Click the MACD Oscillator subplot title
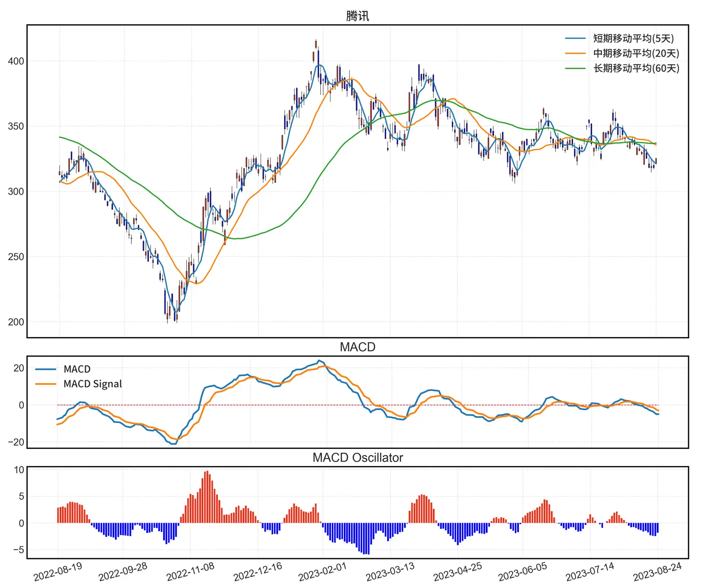The image size is (706, 588). click(x=357, y=458)
